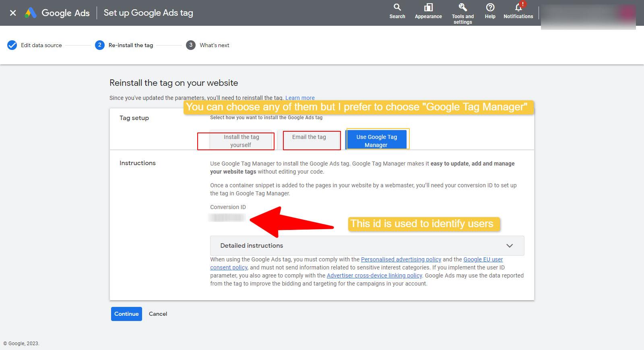This screenshot has width=644, height=350.
Task: Open Google EU user consent policy link
Action: 483,259
